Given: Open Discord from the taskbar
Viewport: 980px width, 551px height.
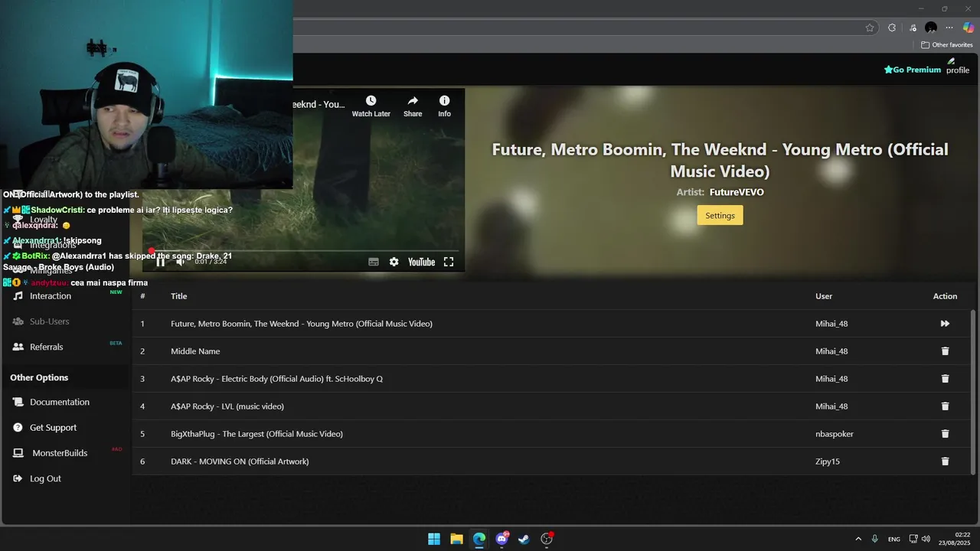Looking at the screenshot, I should [501, 539].
